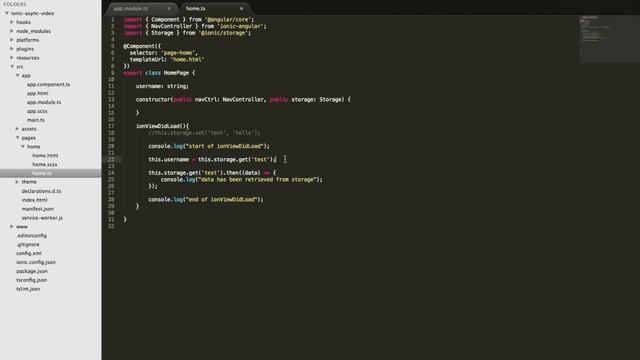This screenshot has height=360, width=640.
Task: Click "start of ionViewDidLoad" console.log line
Action: [x=209, y=146]
